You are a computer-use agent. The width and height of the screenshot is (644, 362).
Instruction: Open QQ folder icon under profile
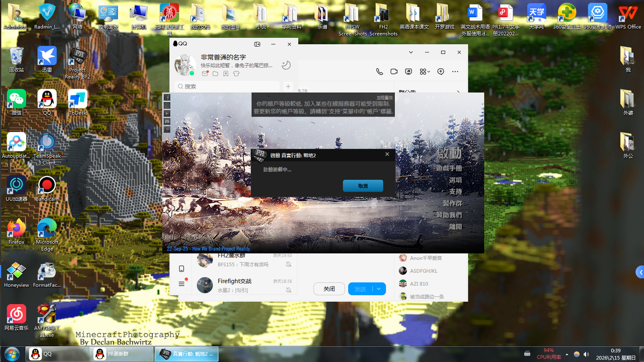(215, 73)
